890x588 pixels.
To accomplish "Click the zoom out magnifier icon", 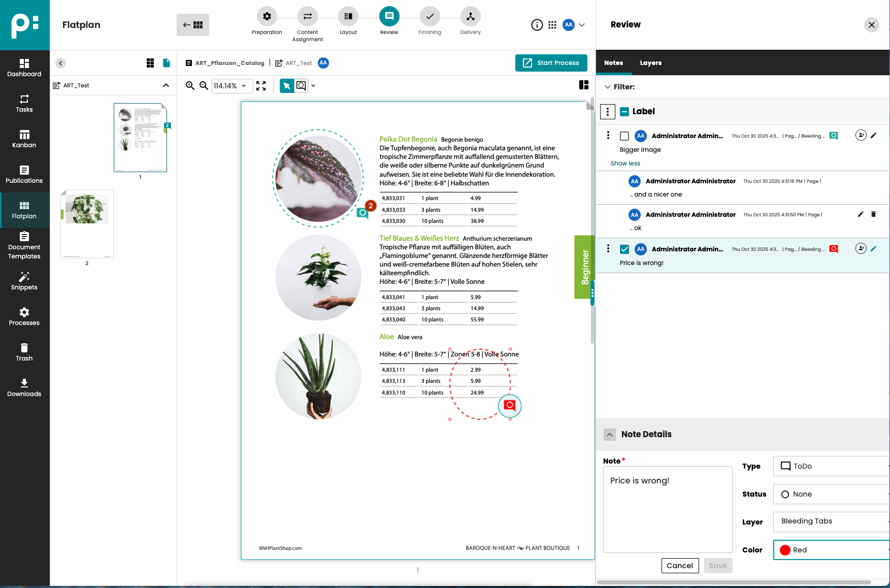I will coord(204,86).
